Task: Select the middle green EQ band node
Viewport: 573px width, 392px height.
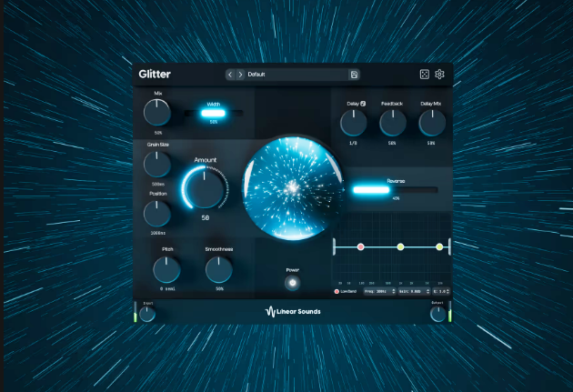Action: click(400, 247)
